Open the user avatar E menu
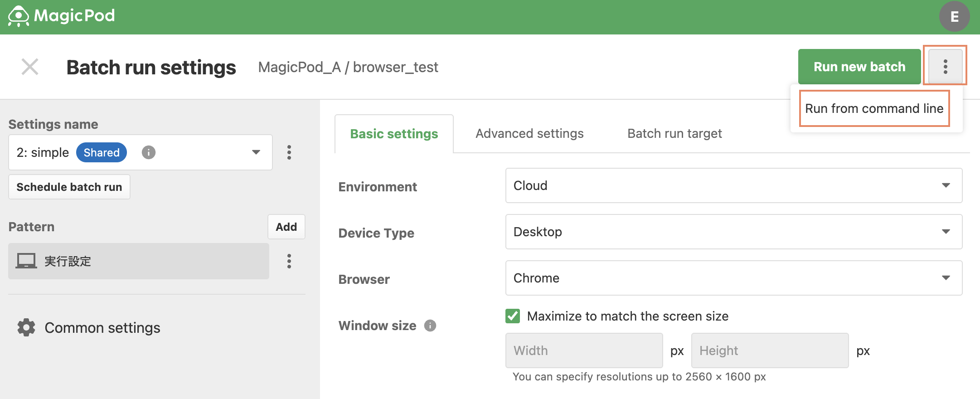The height and width of the screenshot is (399, 980). [x=954, y=16]
